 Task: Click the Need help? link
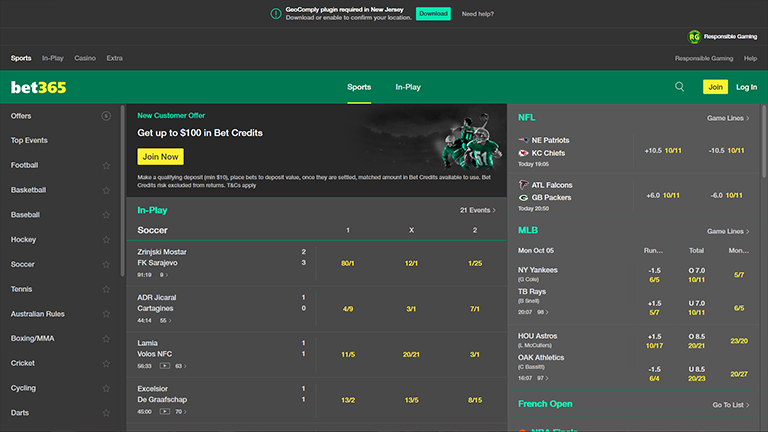[x=478, y=14]
